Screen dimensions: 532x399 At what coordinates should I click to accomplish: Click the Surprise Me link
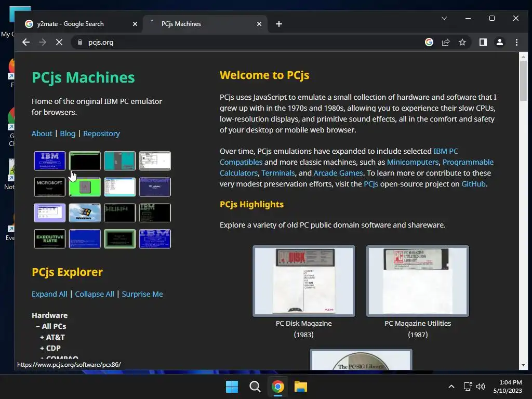[x=142, y=294]
